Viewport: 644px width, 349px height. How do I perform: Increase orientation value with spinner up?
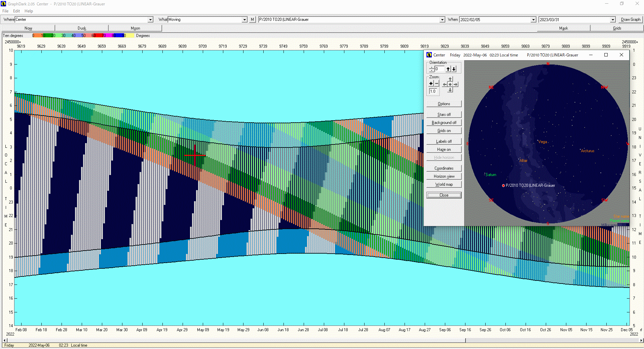point(431,67)
